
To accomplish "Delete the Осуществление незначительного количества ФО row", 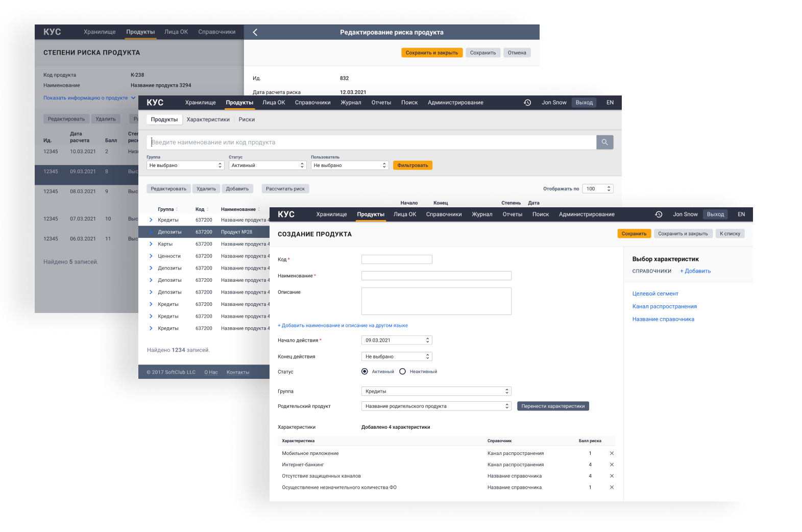I will [612, 488].
